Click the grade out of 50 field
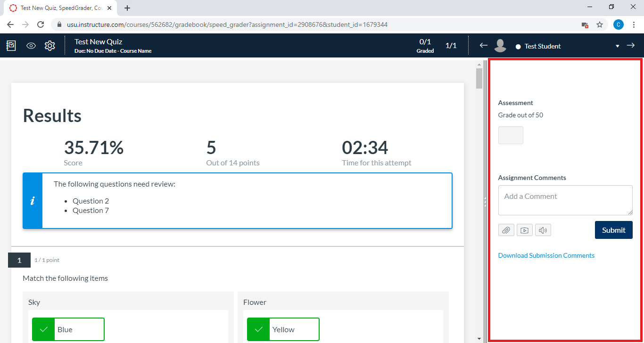The image size is (644, 343). point(511,135)
